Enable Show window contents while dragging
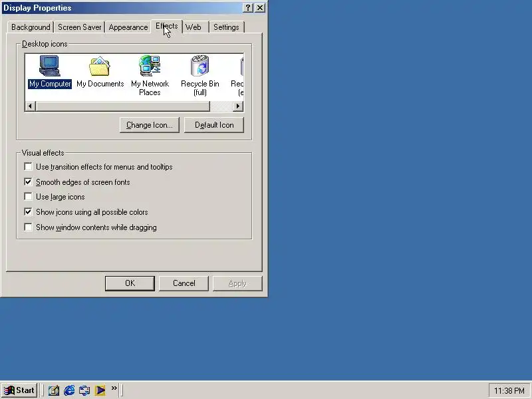This screenshot has height=399, width=532. (28, 227)
